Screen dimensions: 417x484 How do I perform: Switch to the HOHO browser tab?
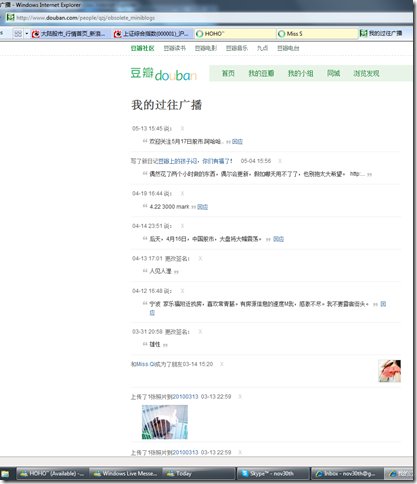235,33
